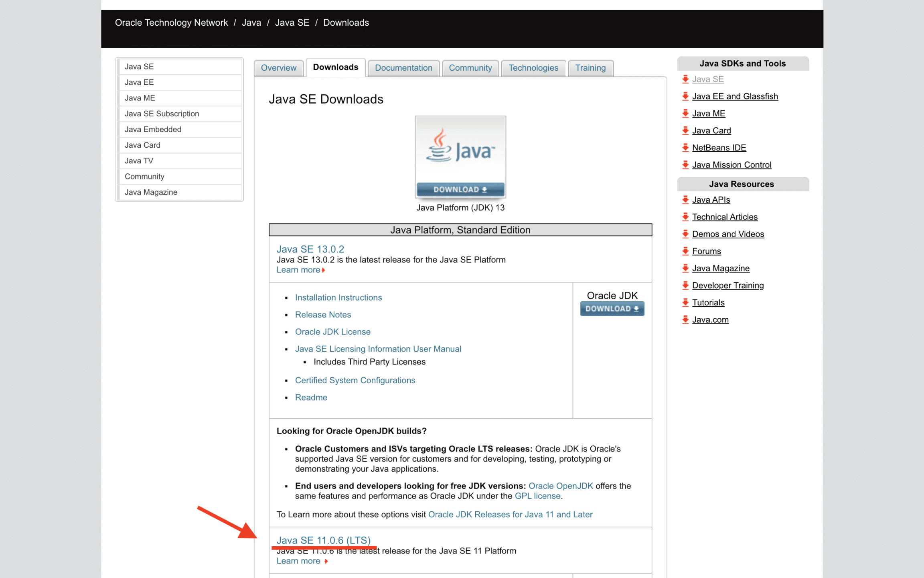Click the red download icon beside Java APIs
This screenshot has width=924, height=578.
click(x=685, y=199)
